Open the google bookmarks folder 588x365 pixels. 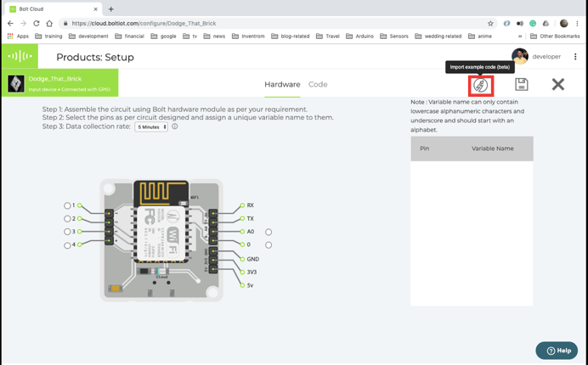(163, 36)
